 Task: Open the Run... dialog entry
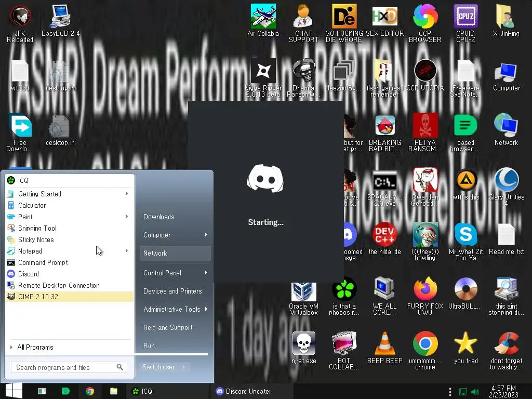(x=175, y=345)
